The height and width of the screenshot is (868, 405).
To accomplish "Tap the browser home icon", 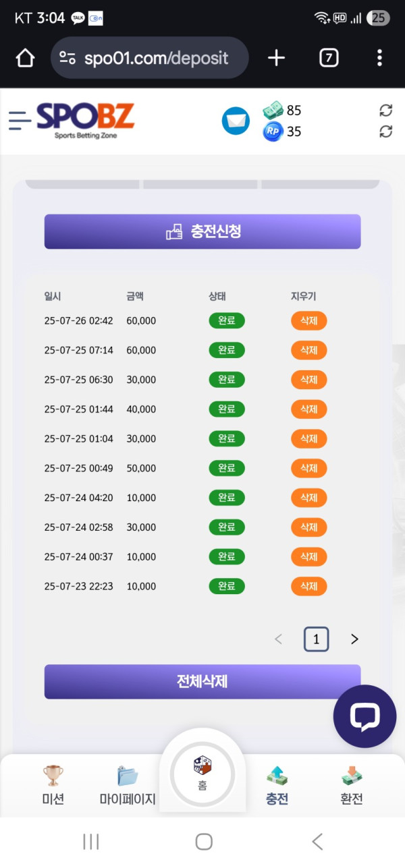I will tap(25, 59).
